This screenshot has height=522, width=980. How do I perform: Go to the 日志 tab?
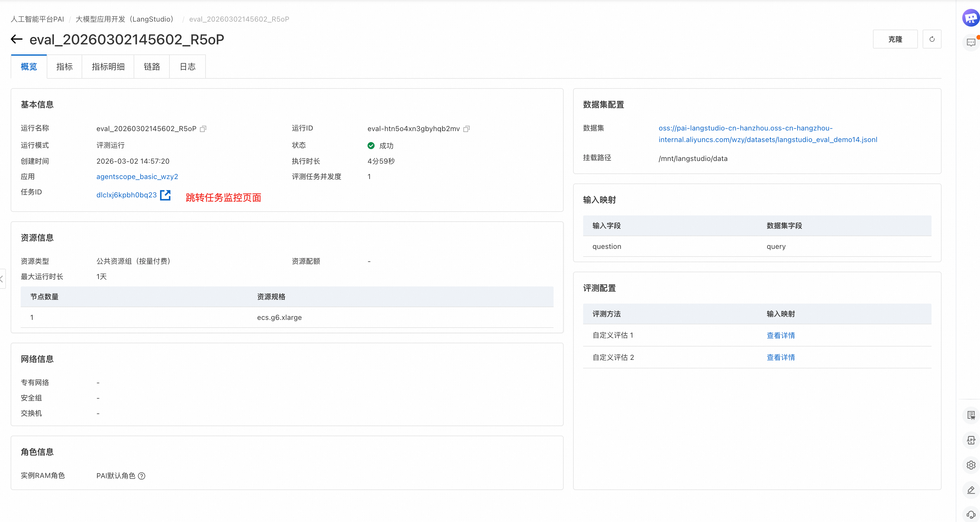(x=187, y=67)
